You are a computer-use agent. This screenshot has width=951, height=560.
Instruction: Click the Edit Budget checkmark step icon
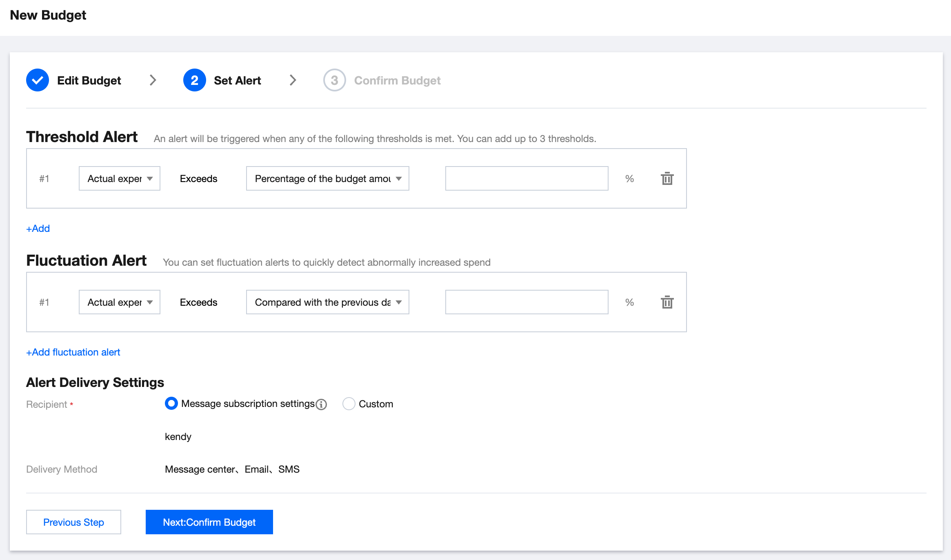point(38,80)
